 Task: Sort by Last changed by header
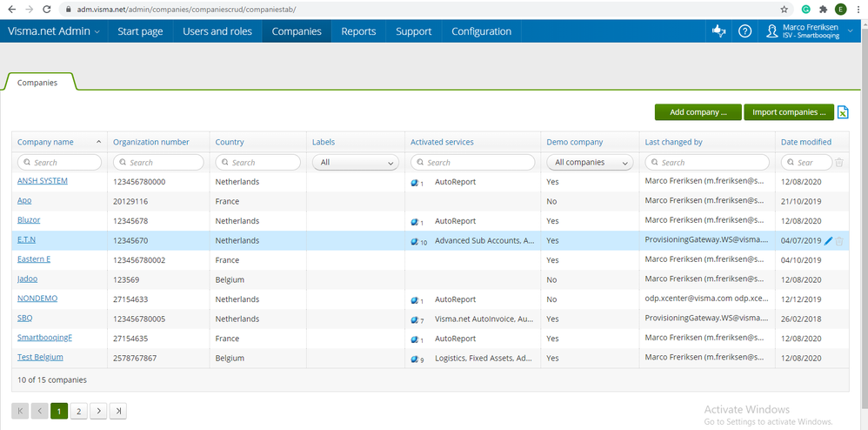coord(673,142)
